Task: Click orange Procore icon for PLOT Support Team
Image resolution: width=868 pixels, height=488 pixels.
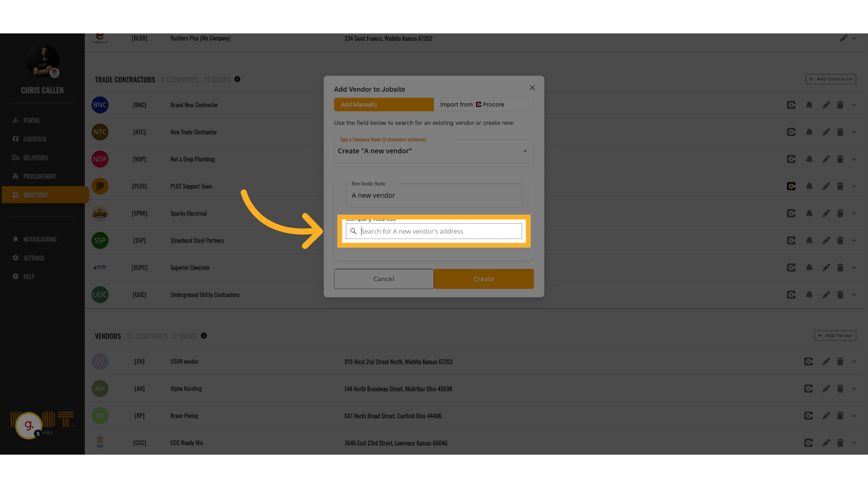Action: [791, 186]
